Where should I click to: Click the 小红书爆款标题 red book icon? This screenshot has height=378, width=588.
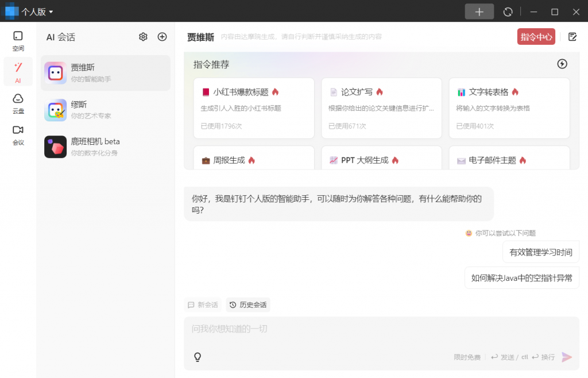click(x=206, y=92)
